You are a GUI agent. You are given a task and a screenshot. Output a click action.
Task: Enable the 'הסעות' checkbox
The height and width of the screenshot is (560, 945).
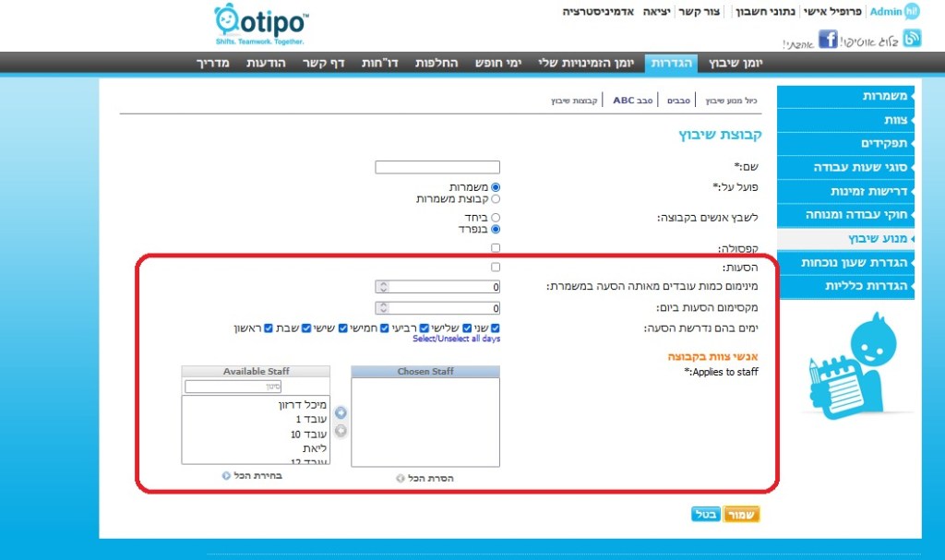[496, 267]
